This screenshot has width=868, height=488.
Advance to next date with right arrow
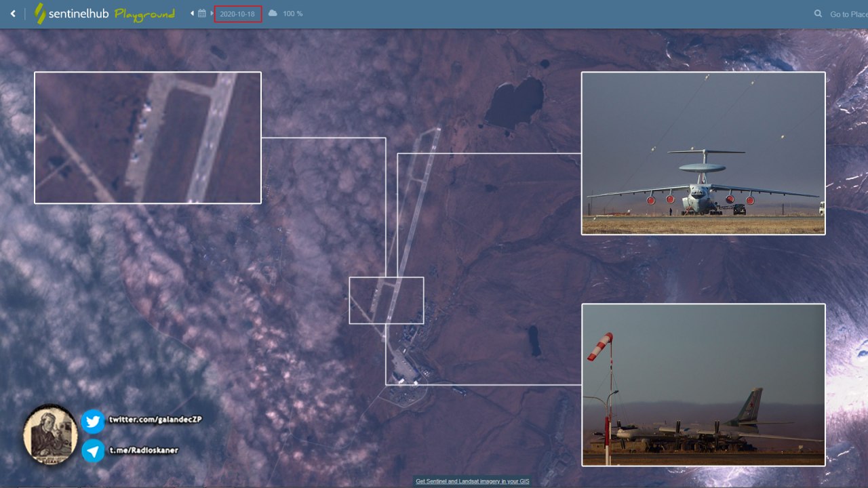tap(212, 14)
